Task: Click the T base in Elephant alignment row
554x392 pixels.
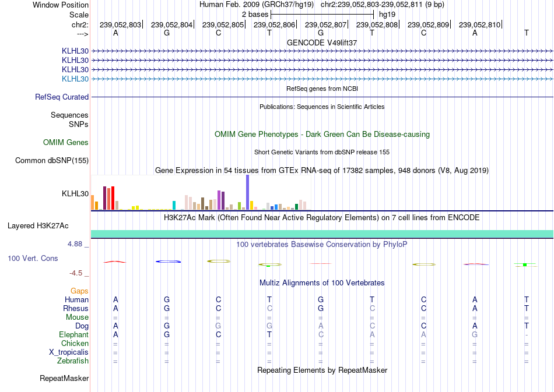Action: [x=269, y=334]
